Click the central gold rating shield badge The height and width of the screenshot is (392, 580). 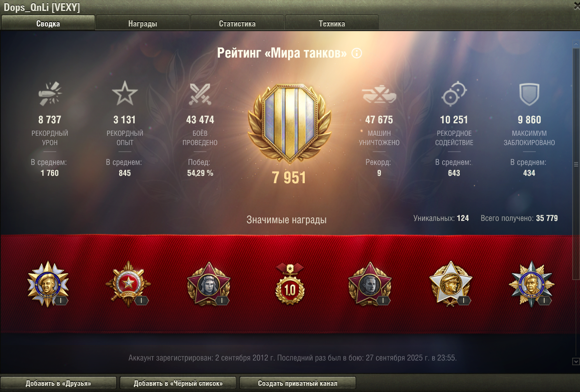[x=290, y=124]
